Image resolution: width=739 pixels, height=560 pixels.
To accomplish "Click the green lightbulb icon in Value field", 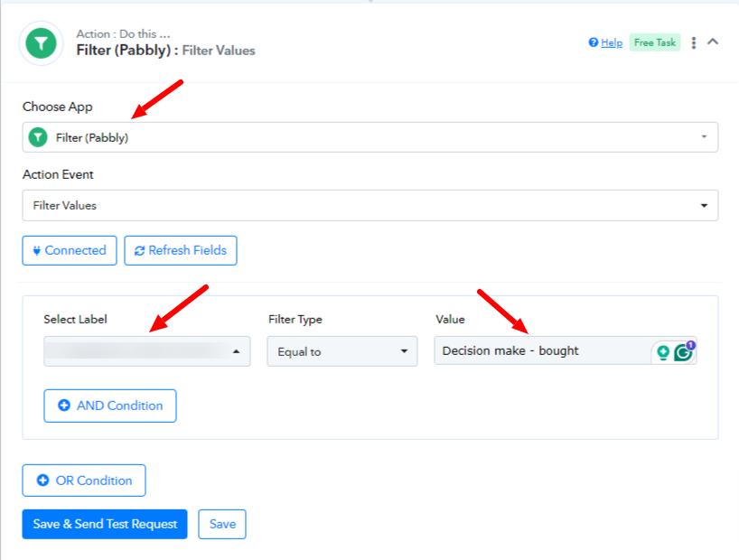I will tap(663, 352).
